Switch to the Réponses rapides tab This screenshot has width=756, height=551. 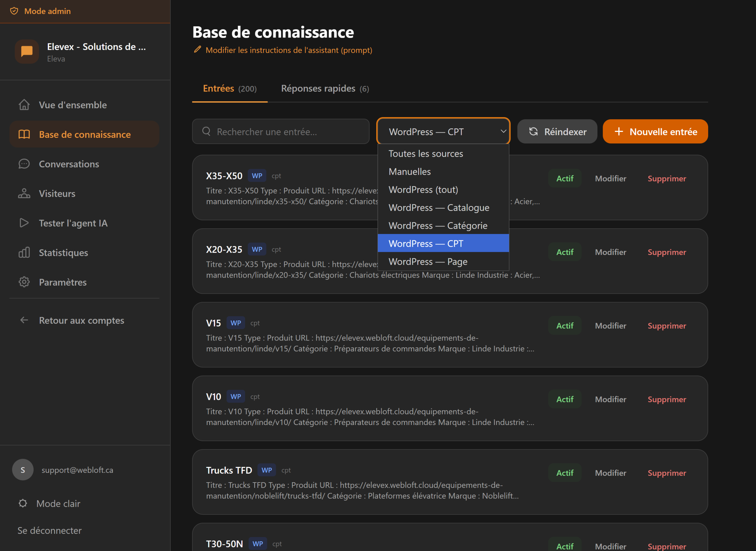325,88
